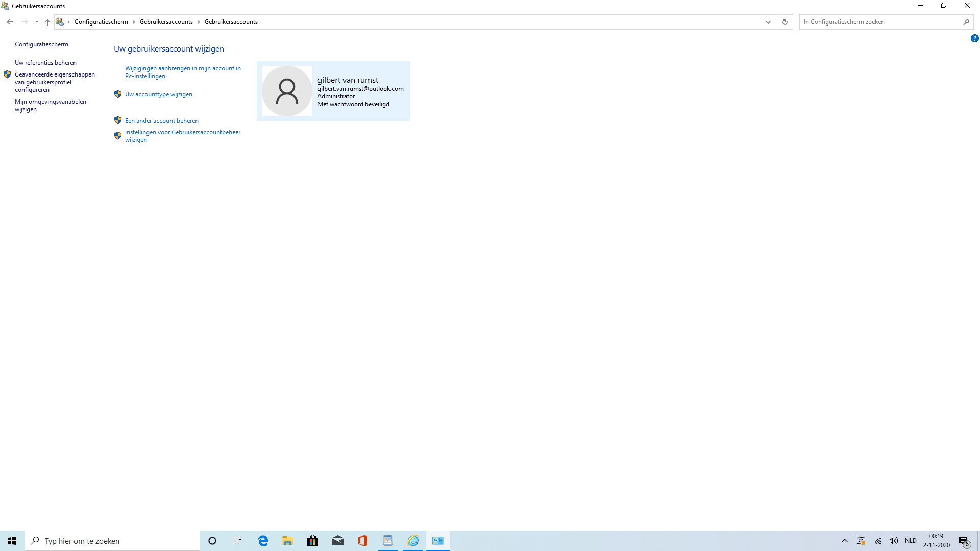Image resolution: width=980 pixels, height=551 pixels.
Task: Expand the address bar history dropdown
Action: [x=768, y=22]
